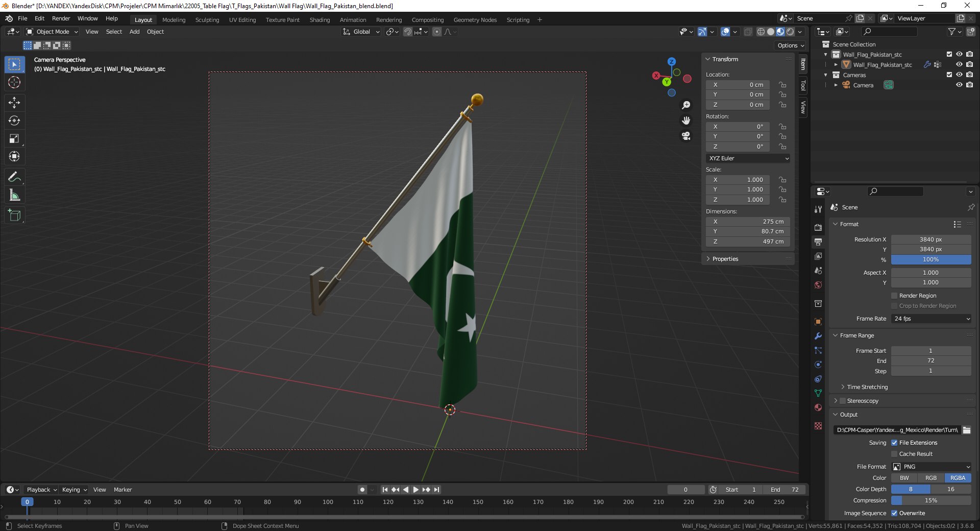Screen dimensions: 980x531
Task: Open the Render menu
Action: click(61, 18)
